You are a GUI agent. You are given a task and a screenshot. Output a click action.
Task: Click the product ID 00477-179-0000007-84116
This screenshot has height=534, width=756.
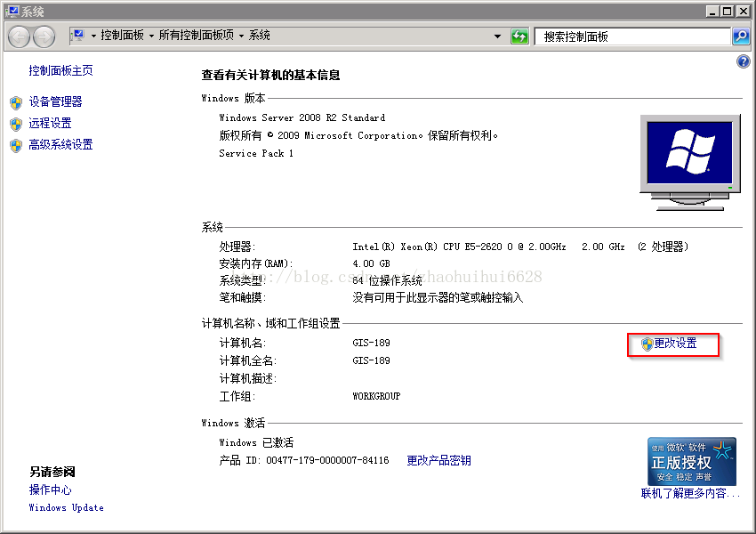(x=327, y=460)
